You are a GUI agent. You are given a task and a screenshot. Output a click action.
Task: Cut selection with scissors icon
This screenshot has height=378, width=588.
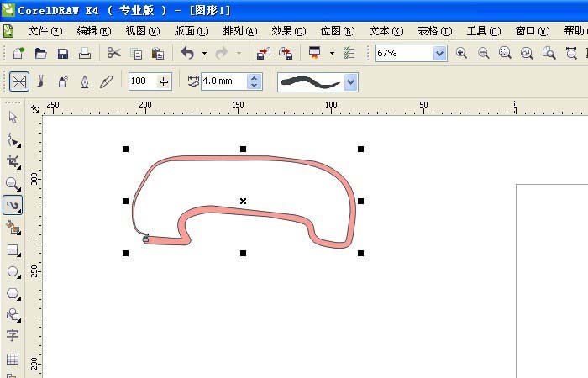(113, 53)
